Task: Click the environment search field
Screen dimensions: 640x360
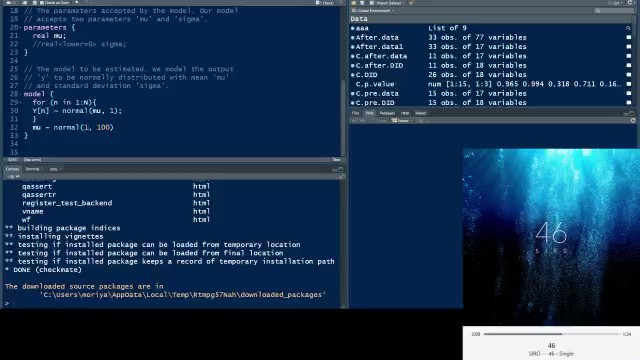Action: 614,11
